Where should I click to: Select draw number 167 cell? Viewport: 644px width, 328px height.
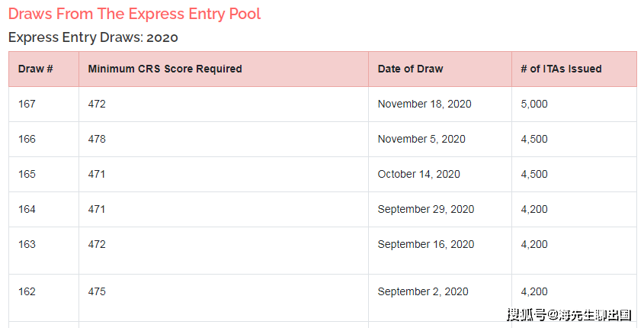click(44, 104)
